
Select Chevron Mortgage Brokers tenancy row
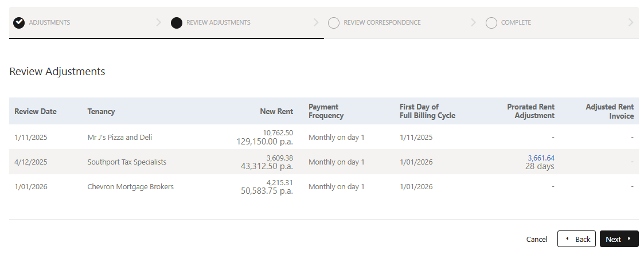click(130, 187)
